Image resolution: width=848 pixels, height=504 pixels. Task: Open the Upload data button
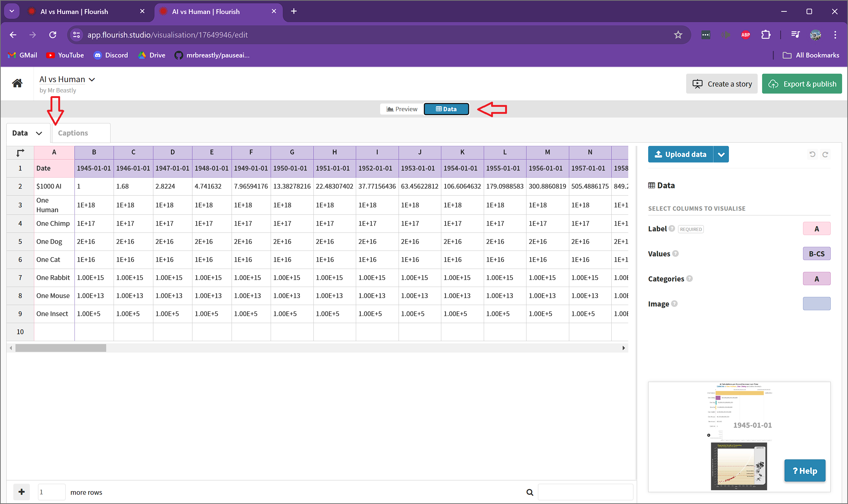pyautogui.click(x=680, y=154)
